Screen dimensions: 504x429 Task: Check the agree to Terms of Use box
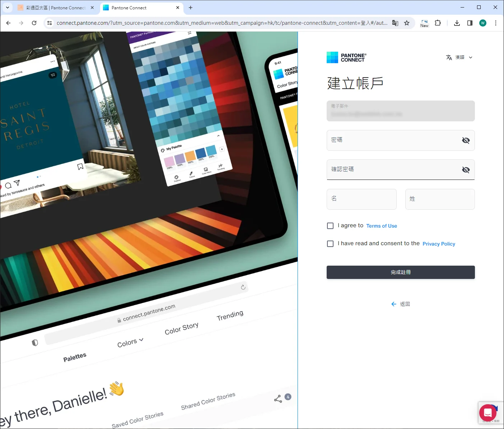(x=330, y=226)
